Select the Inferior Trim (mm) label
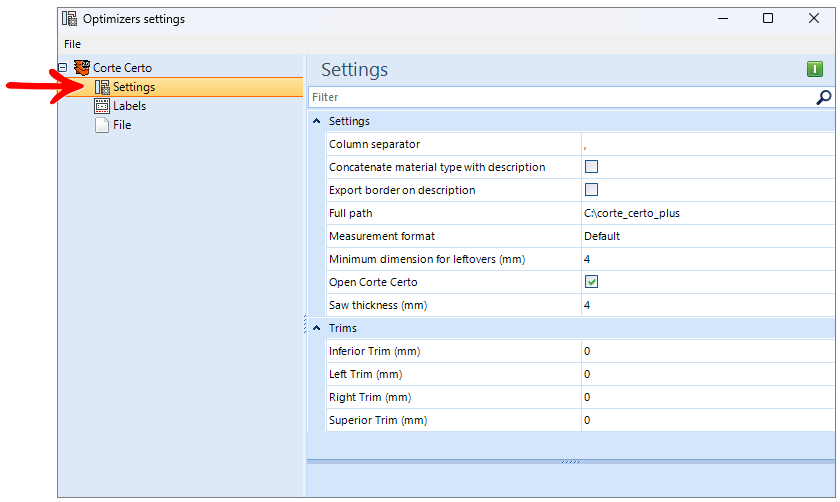Screen dimensions: 840x502 (x=374, y=351)
